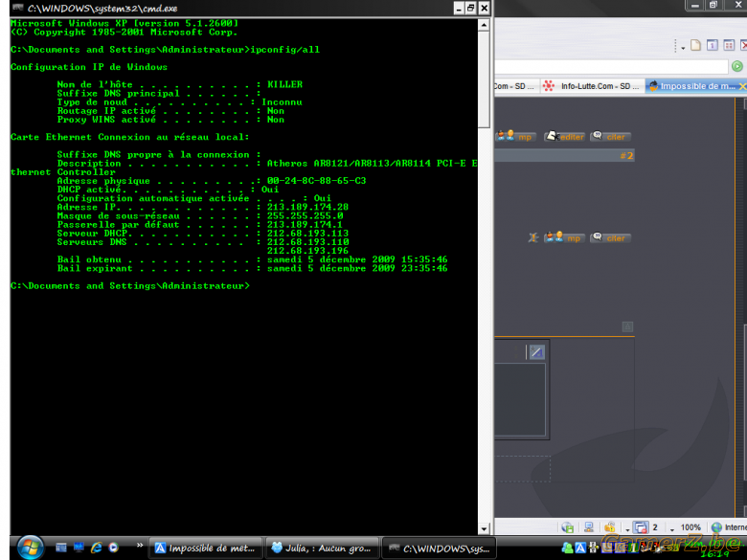Image resolution: width=747 pixels, height=560 pixels.
Task: Switch to 'Julia, : Aucun gro...' taskbar button
Action: 322,549
